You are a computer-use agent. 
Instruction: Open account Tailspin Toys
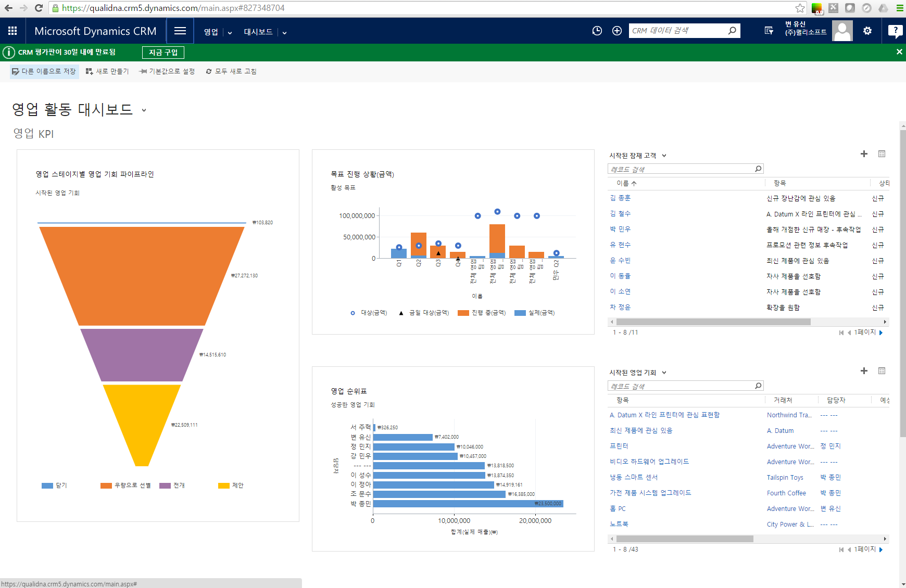click(785, 477)
